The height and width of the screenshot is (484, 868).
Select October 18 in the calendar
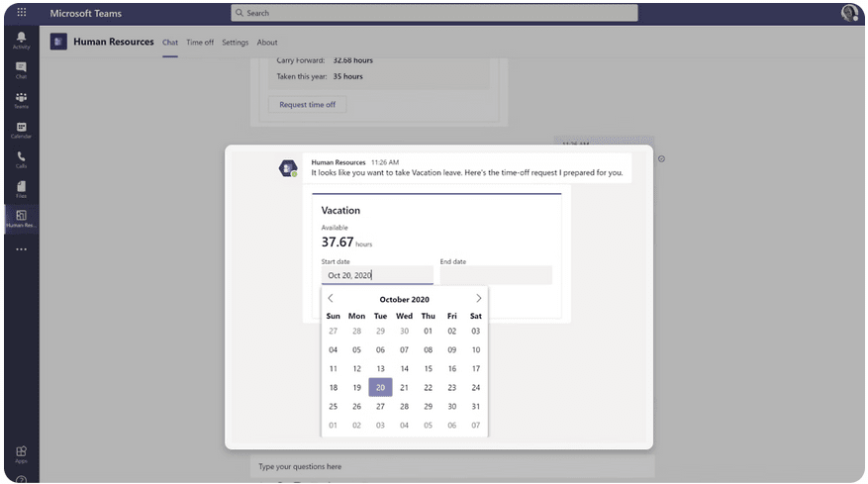[x=333, y=388]
